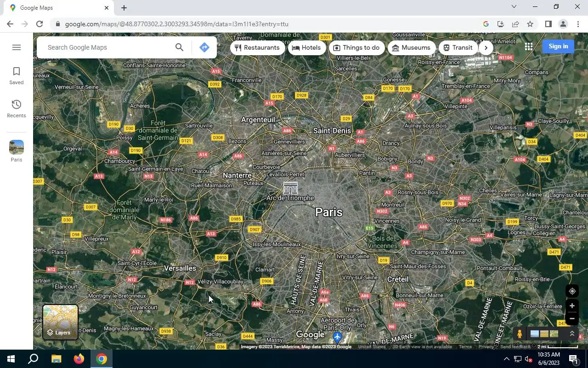The image size is (588, 368).
Task: Go back in Chrome
Action: (x=10, y=24)
